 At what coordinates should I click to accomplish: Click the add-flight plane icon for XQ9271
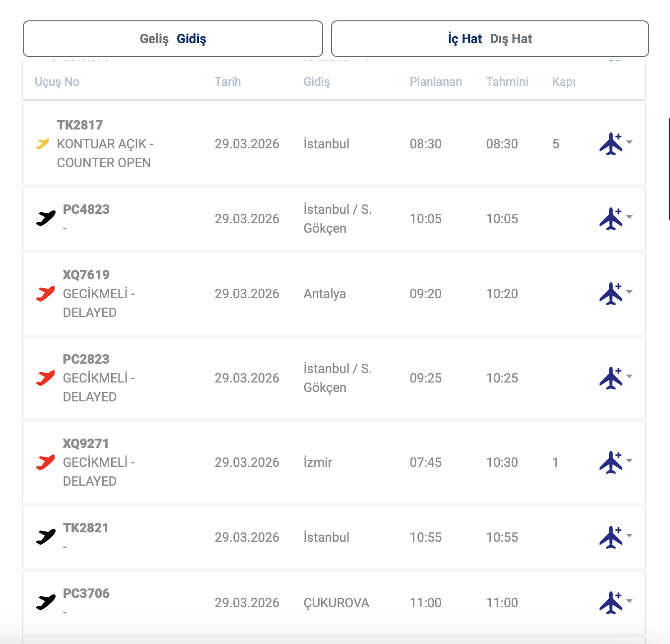coord(610,462)
